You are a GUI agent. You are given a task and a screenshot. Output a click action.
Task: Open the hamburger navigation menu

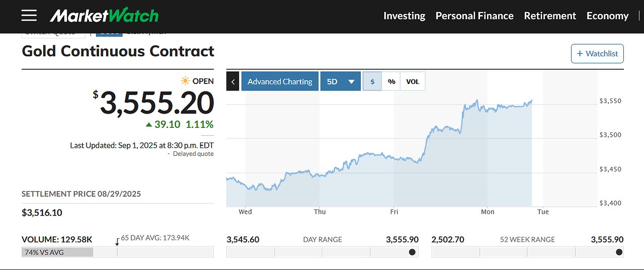pyautogui.click(x=29, y=16)
